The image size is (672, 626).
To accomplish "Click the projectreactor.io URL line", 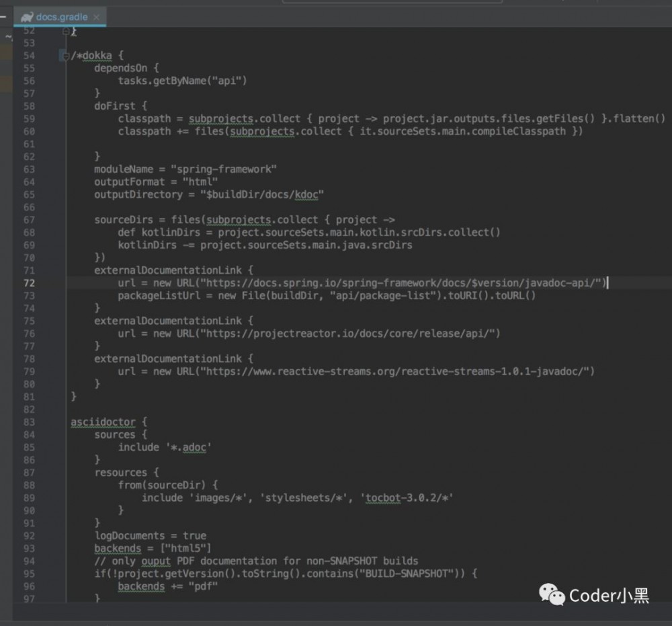I will 309,333.
